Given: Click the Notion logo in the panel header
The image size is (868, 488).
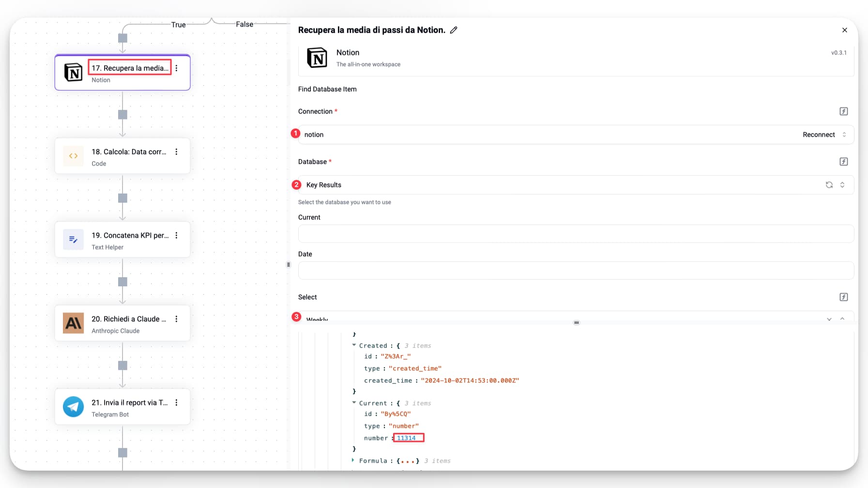Looking at the screenshot, I should pos(317,58).
